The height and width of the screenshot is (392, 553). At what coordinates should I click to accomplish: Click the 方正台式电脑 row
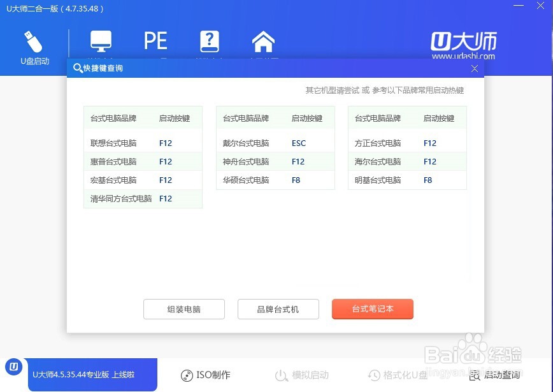[407, 143]
